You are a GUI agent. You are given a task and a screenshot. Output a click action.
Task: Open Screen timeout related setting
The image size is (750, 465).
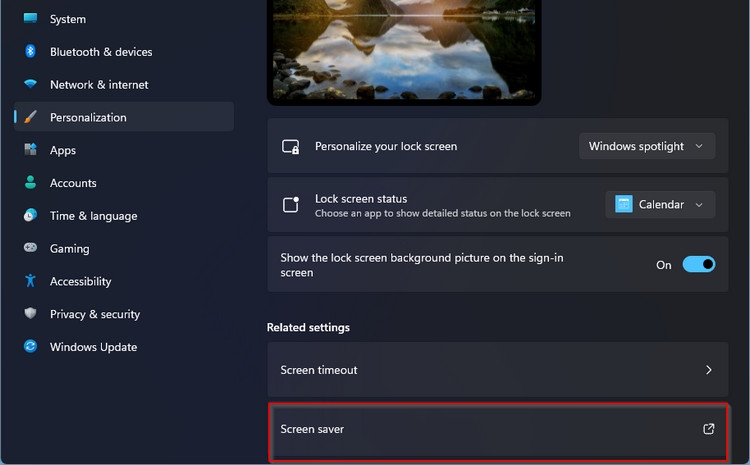tap(498, 369)
